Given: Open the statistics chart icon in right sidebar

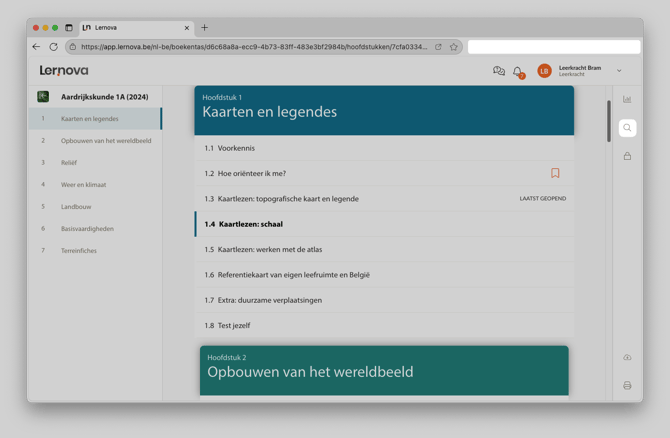Looking at the screenshot, I should click(627, 99).
